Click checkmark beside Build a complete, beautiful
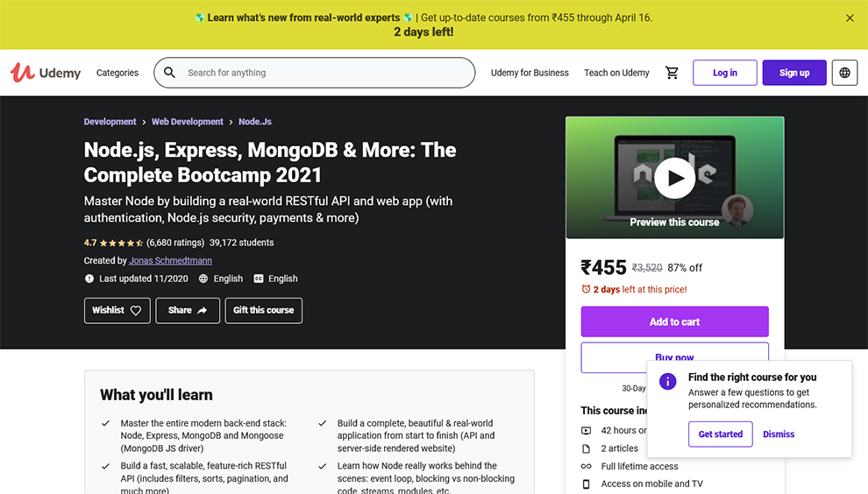Viewport: 868px width, 494px height. pyautogui.click(x=322, y=423)
